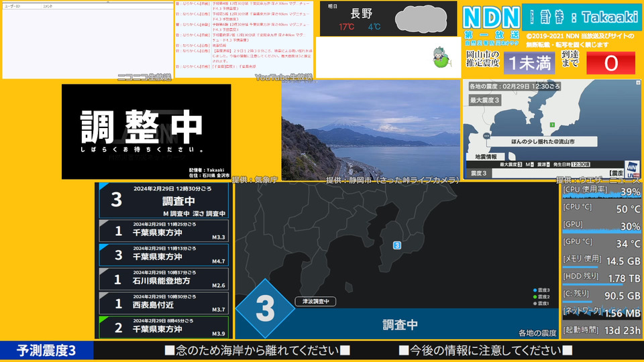
Task: Click the empty ニコニコ comment list area
Action: [88, 43]
